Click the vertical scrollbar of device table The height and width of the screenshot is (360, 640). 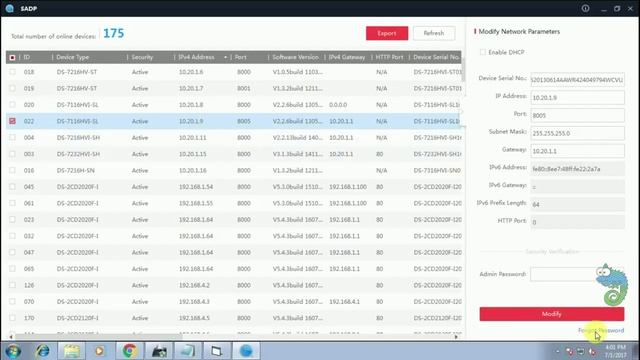(x=463, y=69)
